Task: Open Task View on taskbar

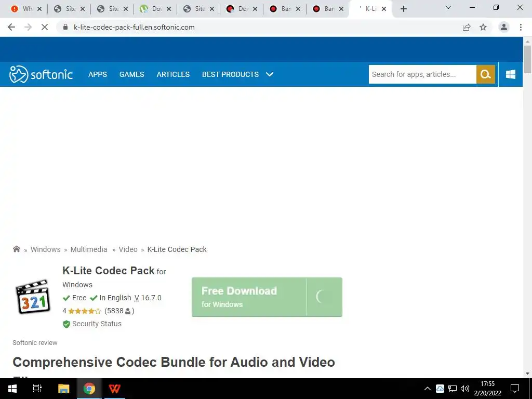Action: click(37, 389)
